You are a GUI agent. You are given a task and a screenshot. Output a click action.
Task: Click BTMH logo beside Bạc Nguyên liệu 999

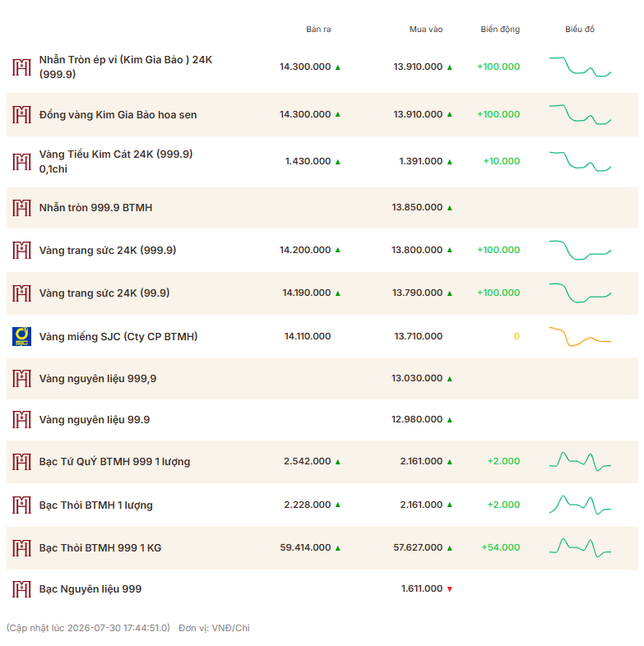click(21, 589)
